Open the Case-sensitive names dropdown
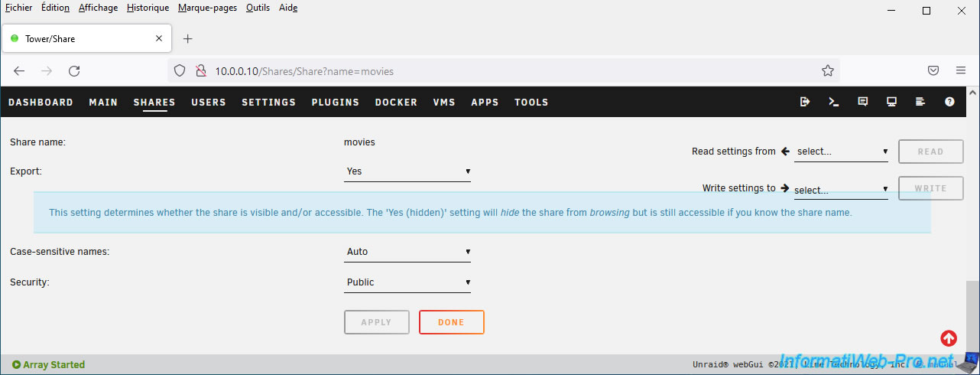This screenshot has width=980, height=375. (x=407, y=252)
